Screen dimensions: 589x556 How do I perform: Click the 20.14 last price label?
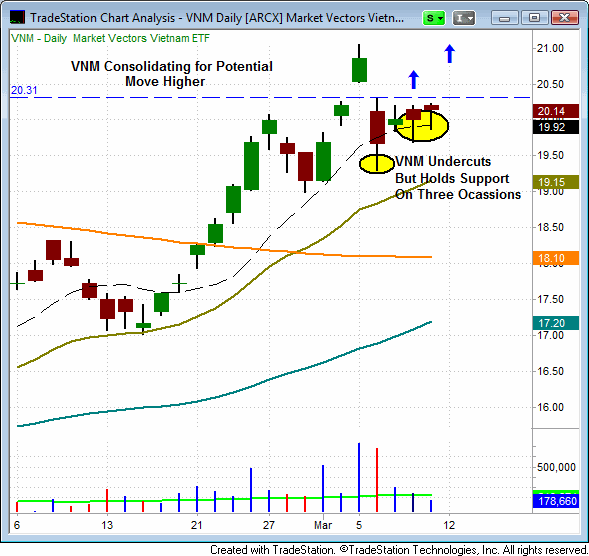(556, 111)
